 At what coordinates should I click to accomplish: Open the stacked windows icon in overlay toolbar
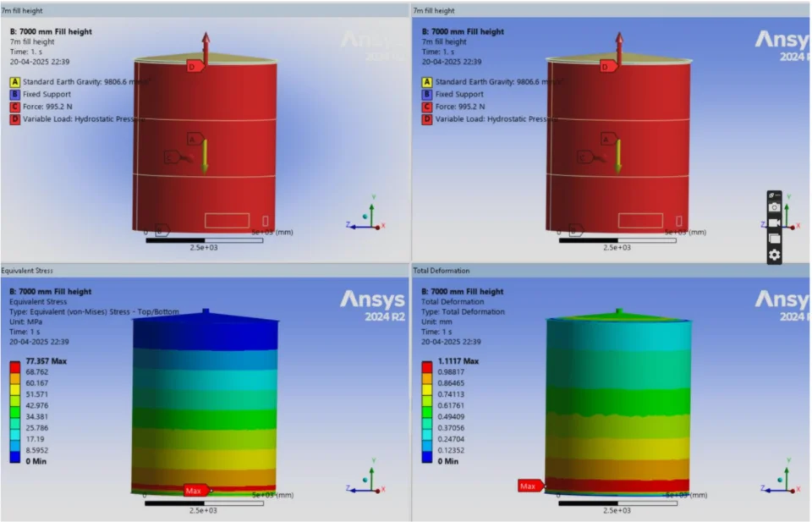(x=774, y=239)
